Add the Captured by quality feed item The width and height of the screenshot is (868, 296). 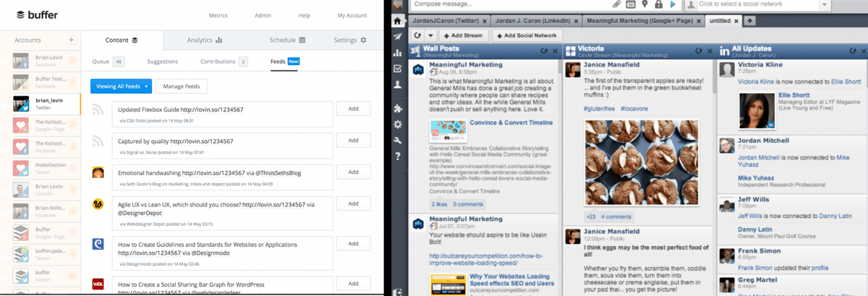[354, 140]
